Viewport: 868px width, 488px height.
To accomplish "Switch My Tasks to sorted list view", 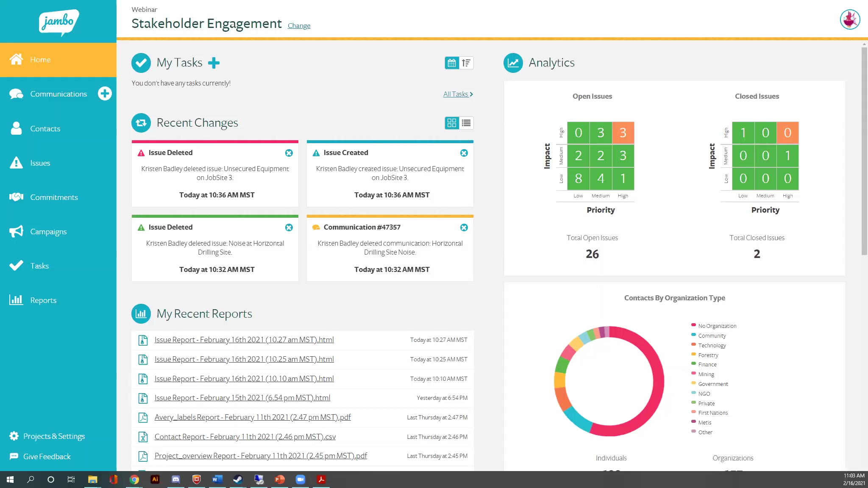I will 466,62.
